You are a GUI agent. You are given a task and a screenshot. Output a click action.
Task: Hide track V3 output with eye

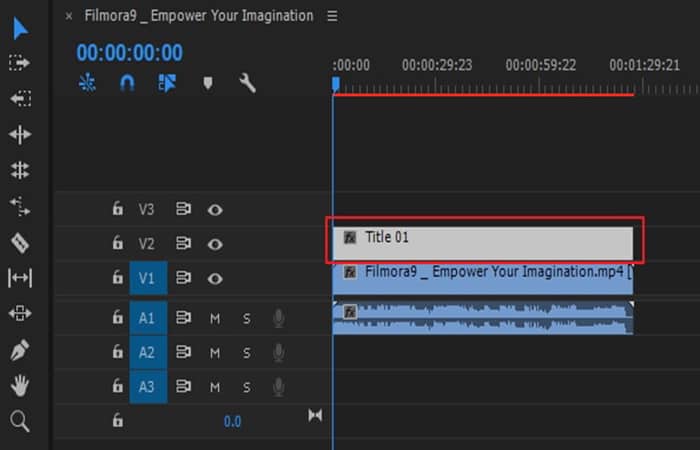pyautogui.click(x=215, y=210)
